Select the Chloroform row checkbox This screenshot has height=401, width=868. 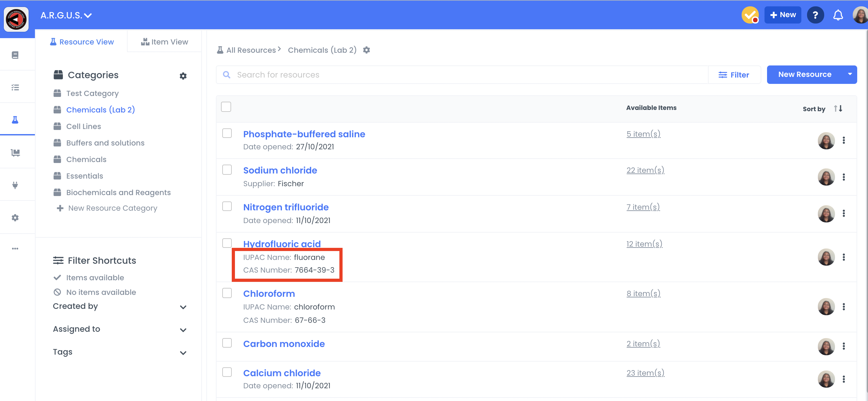tap(227, 293)
